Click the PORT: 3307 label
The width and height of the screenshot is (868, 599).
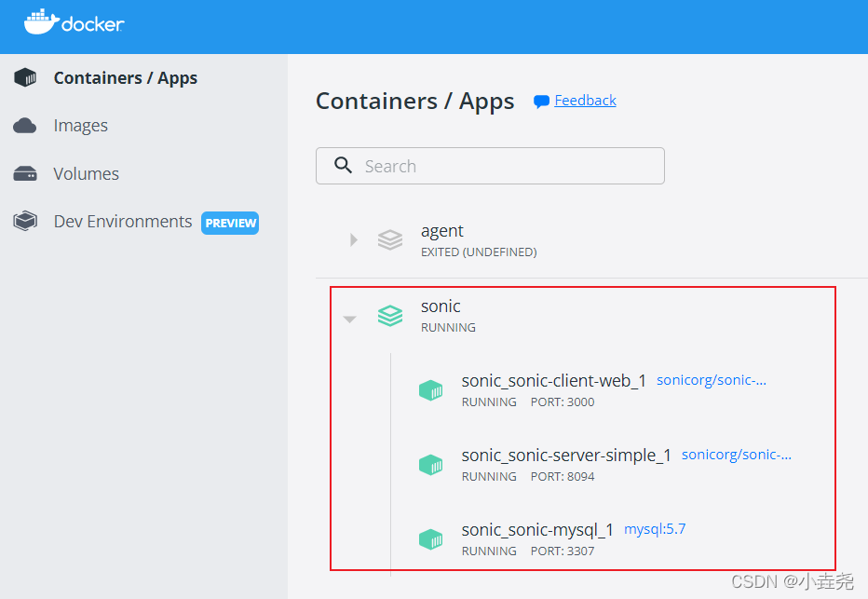tap(563, 551)
